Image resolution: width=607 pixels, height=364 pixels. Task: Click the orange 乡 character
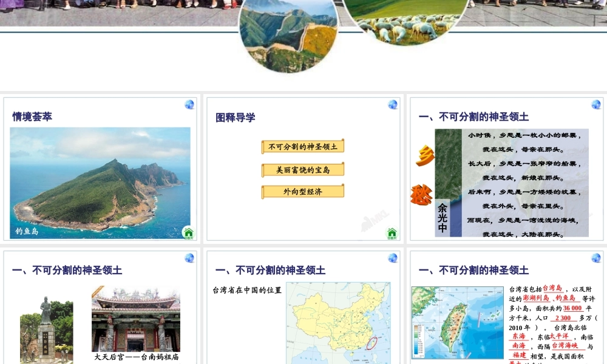pos(425,157)
